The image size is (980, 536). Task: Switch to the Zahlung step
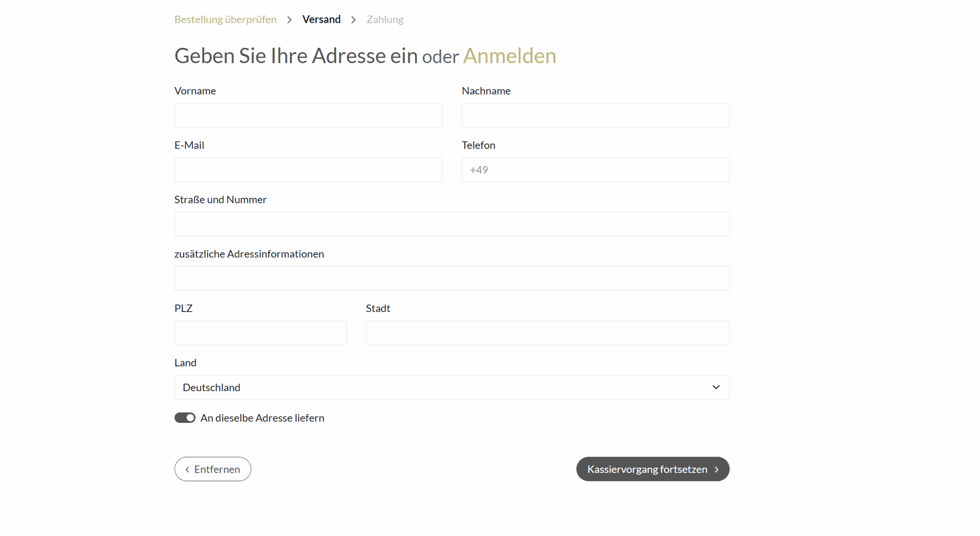pyautogui.click(x=385, y=19)
